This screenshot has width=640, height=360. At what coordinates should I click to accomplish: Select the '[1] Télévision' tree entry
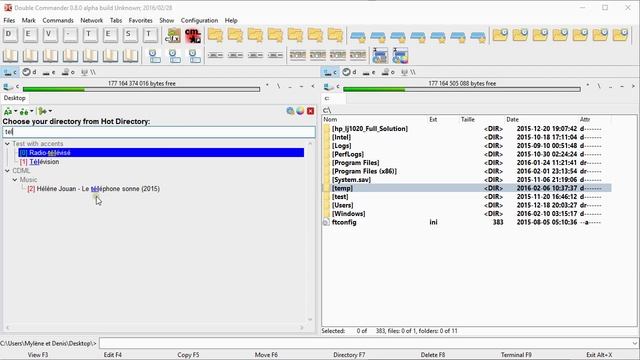40,162
